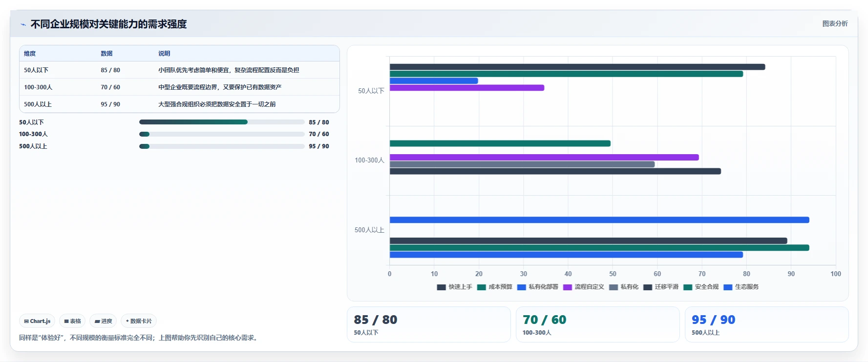Viewport: 868px width, 362px height.
Task: Click the table cell showing 95 / 90
Action: click(x=110, y=104)
